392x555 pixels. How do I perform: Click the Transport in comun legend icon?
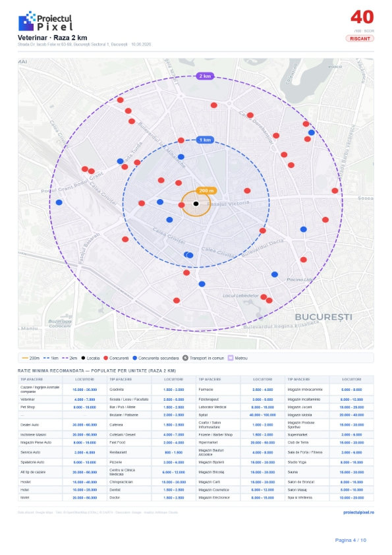coord(185,358)
